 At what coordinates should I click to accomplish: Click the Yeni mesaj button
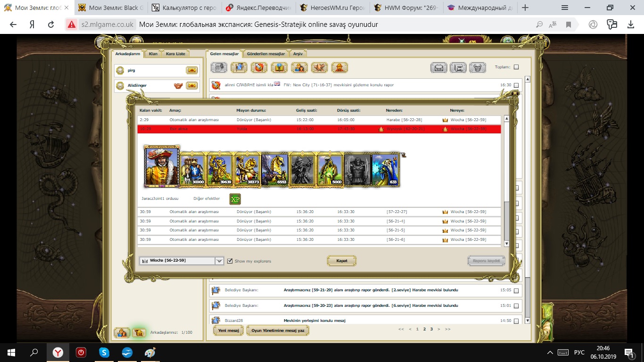pyautogui.click(x=229, y=330)
